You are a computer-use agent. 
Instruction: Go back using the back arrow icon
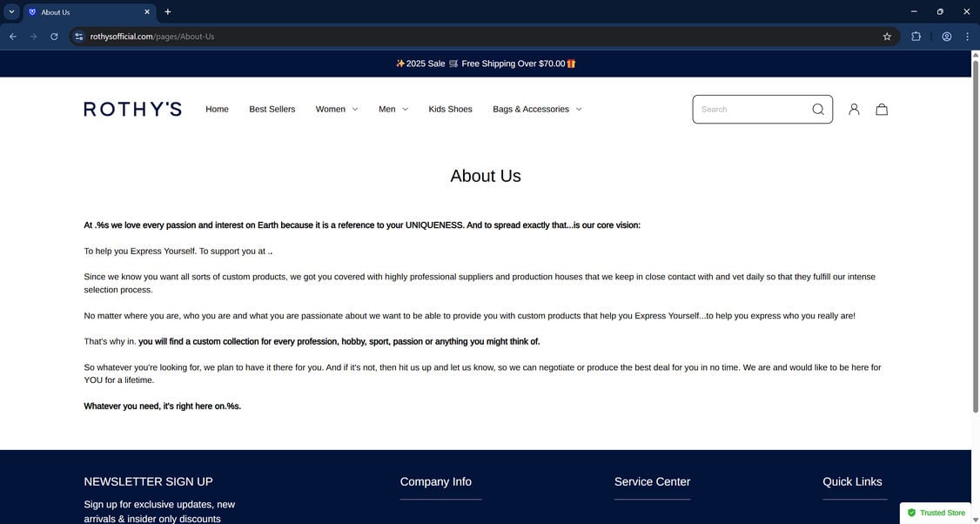click(x=10, y=35)
